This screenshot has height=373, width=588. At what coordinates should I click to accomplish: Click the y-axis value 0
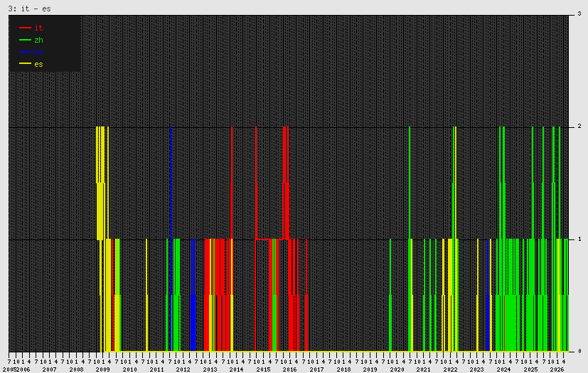point(579,351)
